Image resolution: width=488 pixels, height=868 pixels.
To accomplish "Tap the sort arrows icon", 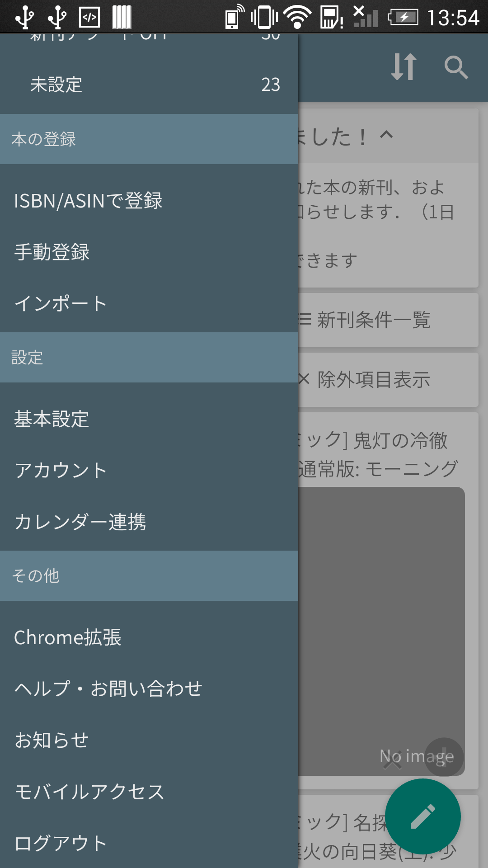I will click(x=404, y=67).
